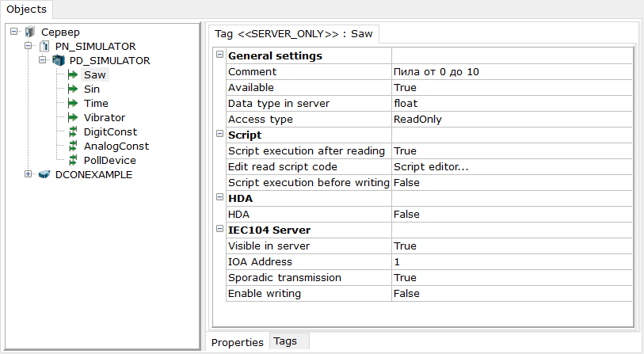The image size is (644, 354).
Task: Click the DigitConst tag icon
Action: 73,131
